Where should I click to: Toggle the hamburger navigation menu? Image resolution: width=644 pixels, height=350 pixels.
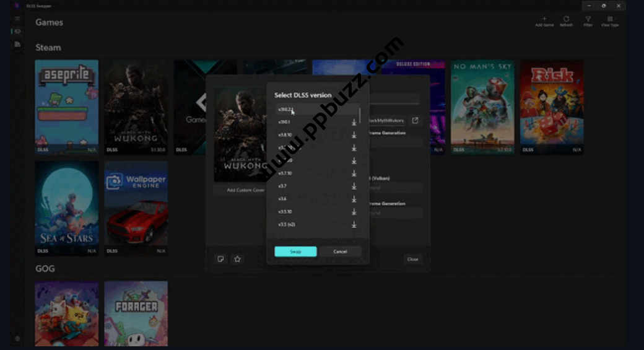click(x=17, y=19)
